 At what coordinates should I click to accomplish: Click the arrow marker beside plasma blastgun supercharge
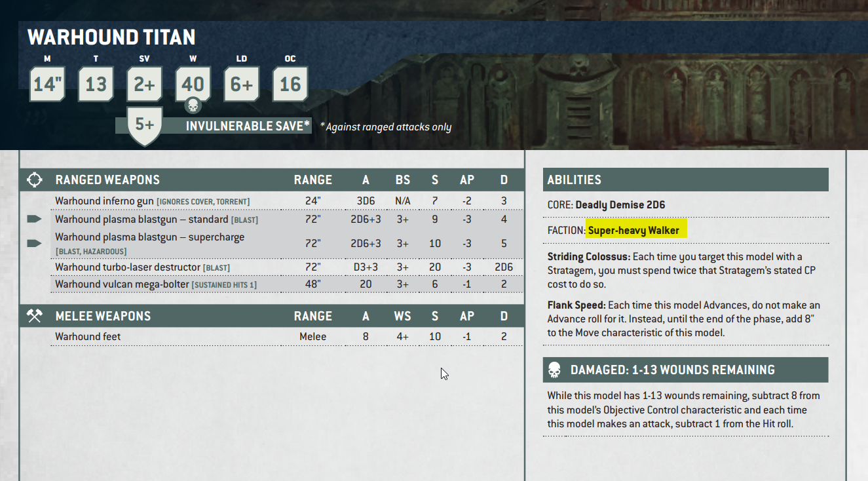(34, 243)
